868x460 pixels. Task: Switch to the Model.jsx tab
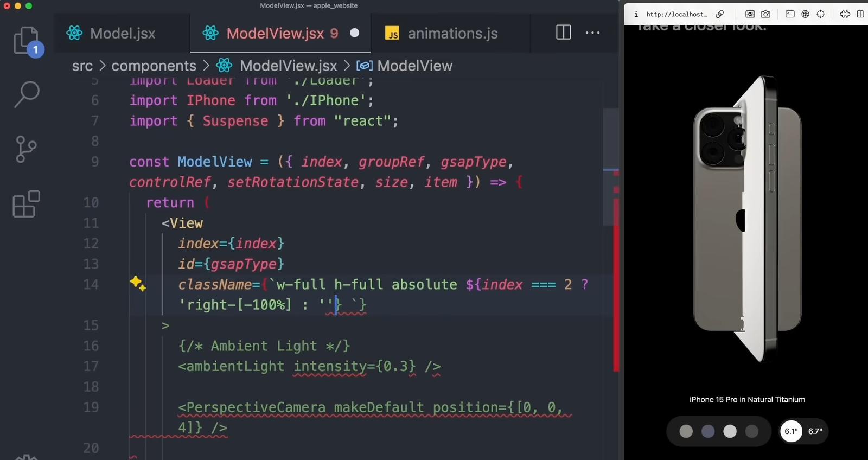click(122, 33)
